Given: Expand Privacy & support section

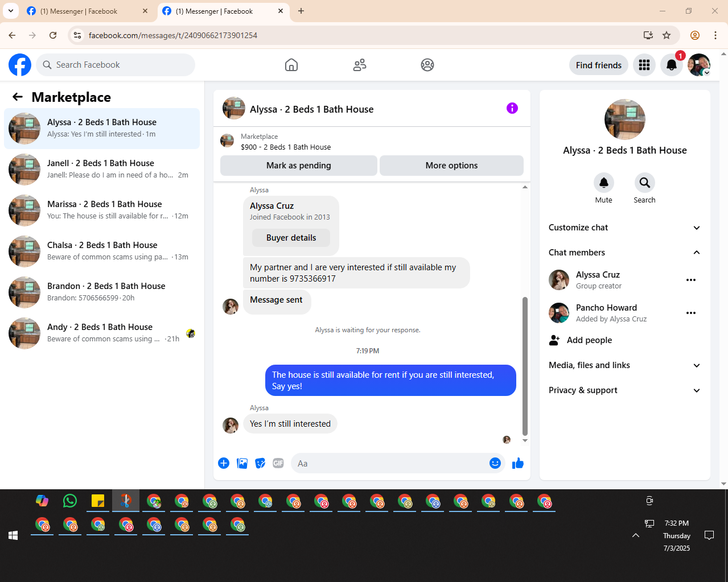Looking at the screenshot, I should point(624,390).
